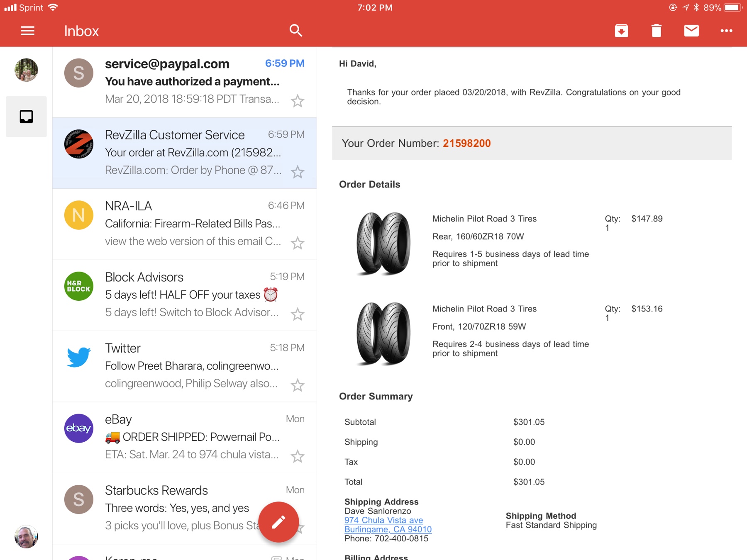Tap the front Michelin tire image

tap(383, 334)
